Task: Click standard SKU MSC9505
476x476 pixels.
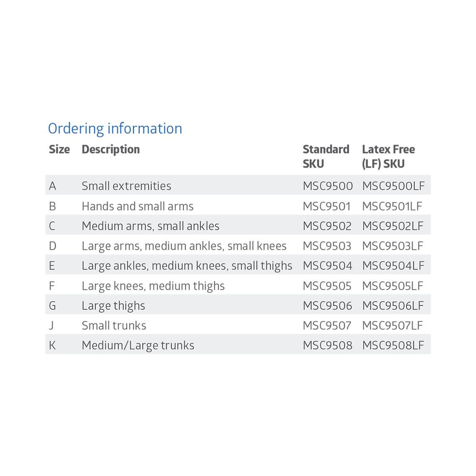Action: click(x=327, y=286)
